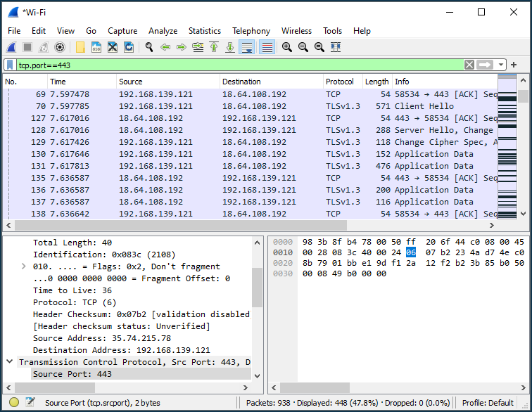Screen dimensions: 532x412
Task: Open capture options gear icon
Action: click(60, 47)
